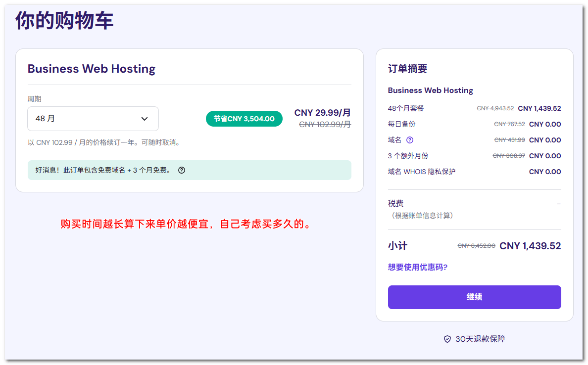Click the 小计 total CNY 1,439.52

click(530, 246)
